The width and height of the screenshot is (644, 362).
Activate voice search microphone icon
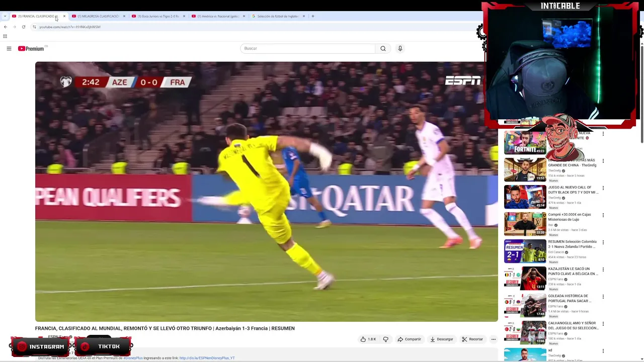[x=400, y=48]
